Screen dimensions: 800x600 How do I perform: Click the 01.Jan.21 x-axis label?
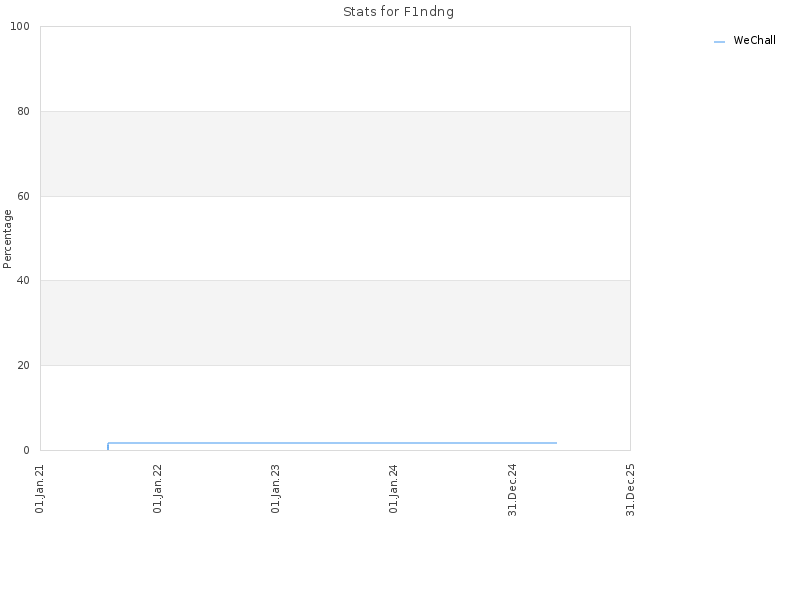[40, 489]
